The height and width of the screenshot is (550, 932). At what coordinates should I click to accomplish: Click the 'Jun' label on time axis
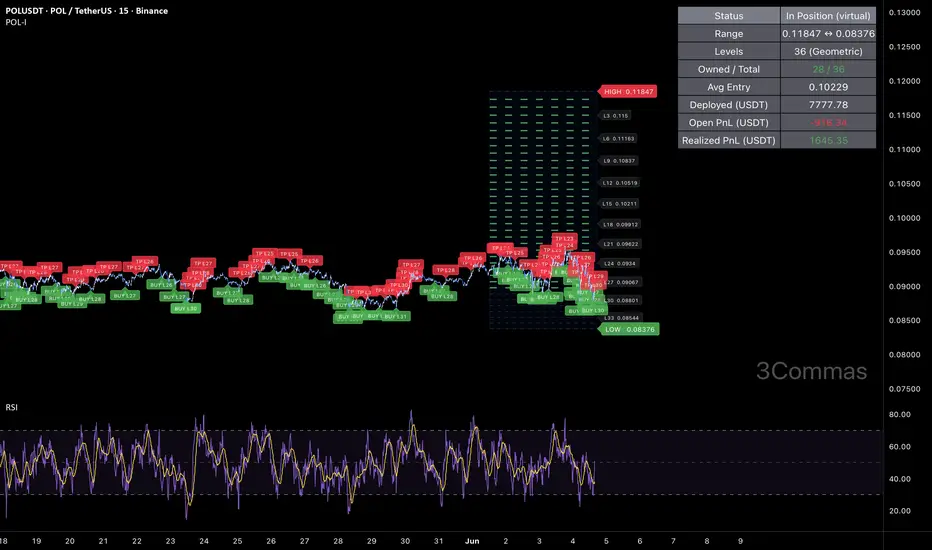coord(472,541)
